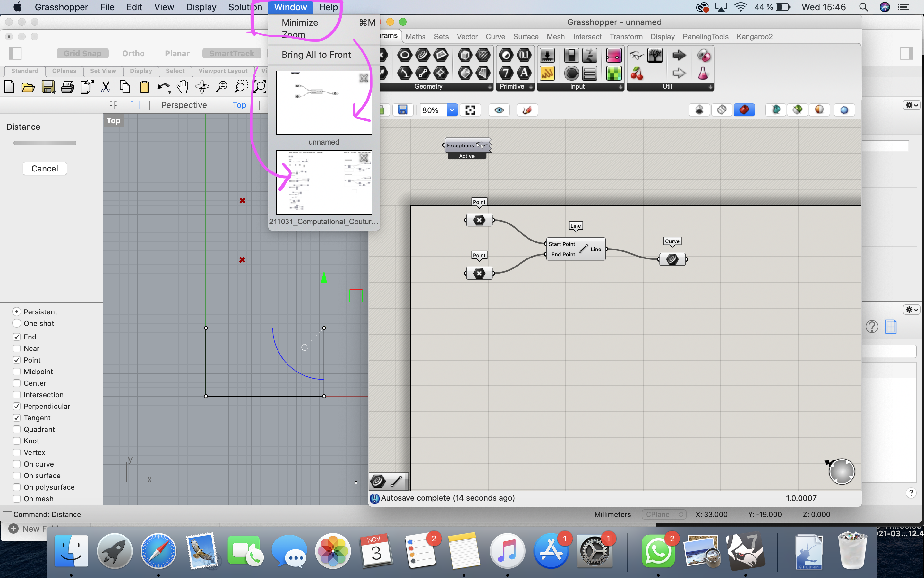This screenshot has width=924, height=578.
Task: Choose the Gradient component in Input panel
Action: [x=614, y=56]
